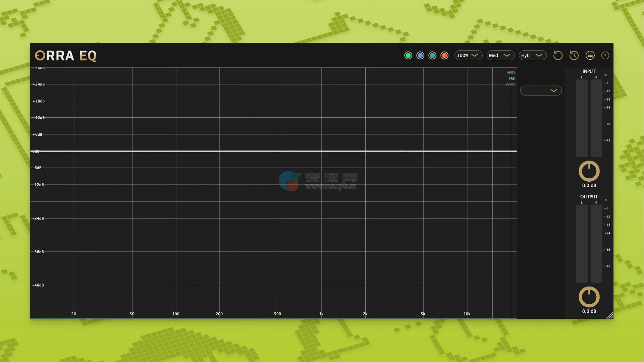The height and width of the screenshot is (362, 644).
Task: Click the question mark help icon
Action: pos(605,56)
